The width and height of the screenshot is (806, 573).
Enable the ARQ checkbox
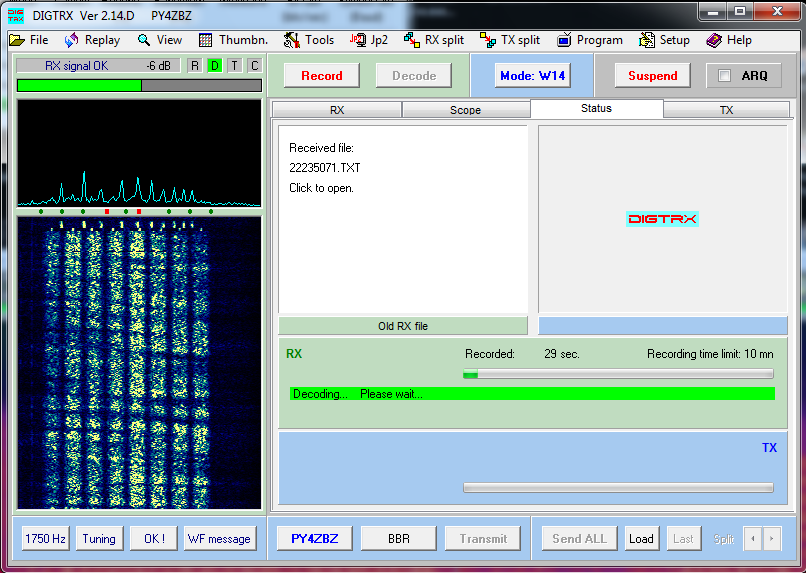pyautogui.click(x=725, y=76)
